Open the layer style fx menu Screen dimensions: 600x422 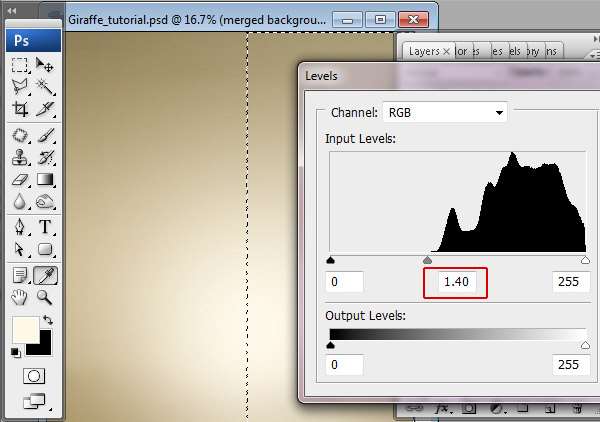443,410
